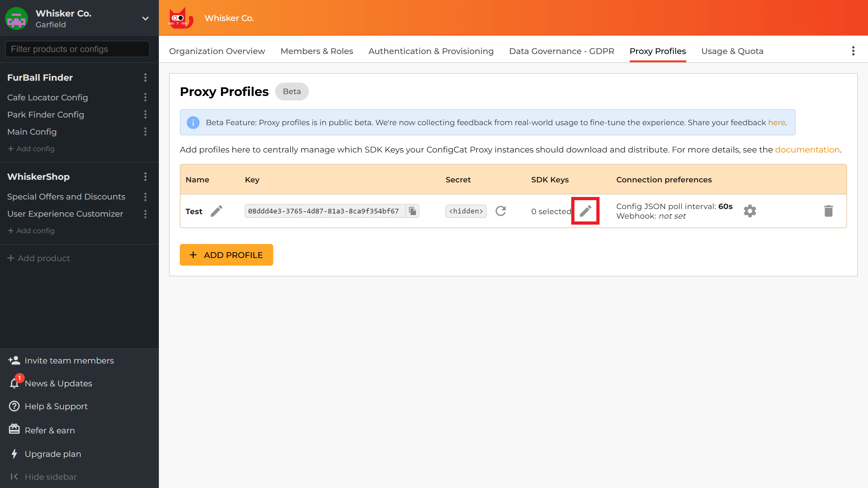Viewport: 868px width, 488px height.
Task: Select the Invite team members icon
Action: click(13, 360)
